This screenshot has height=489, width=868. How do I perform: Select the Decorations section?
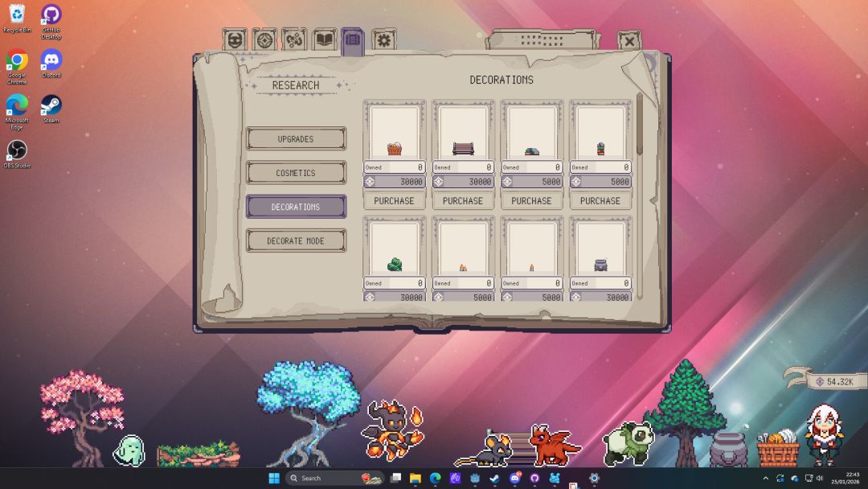pyautogui.click(x=296, y=207)
